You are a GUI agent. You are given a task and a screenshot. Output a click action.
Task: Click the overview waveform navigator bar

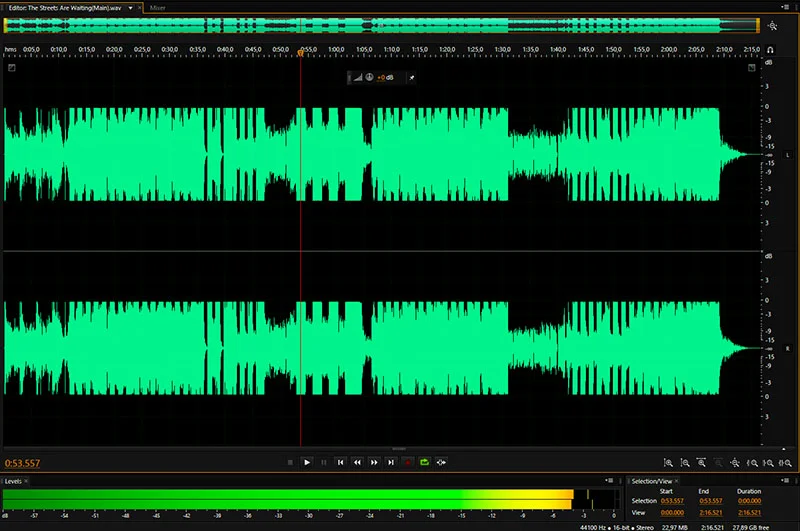coord(382,26)
